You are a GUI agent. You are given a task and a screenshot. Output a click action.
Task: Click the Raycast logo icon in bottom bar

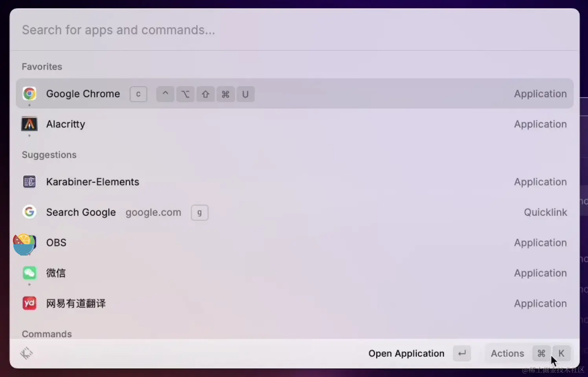click(26, 353)
